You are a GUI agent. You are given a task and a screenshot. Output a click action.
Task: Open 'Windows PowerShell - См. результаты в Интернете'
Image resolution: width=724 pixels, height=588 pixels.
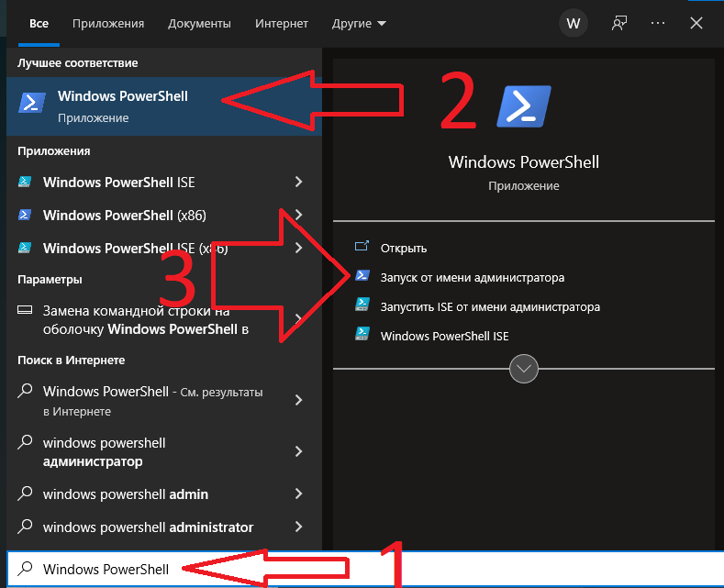[x=164, y=400]
